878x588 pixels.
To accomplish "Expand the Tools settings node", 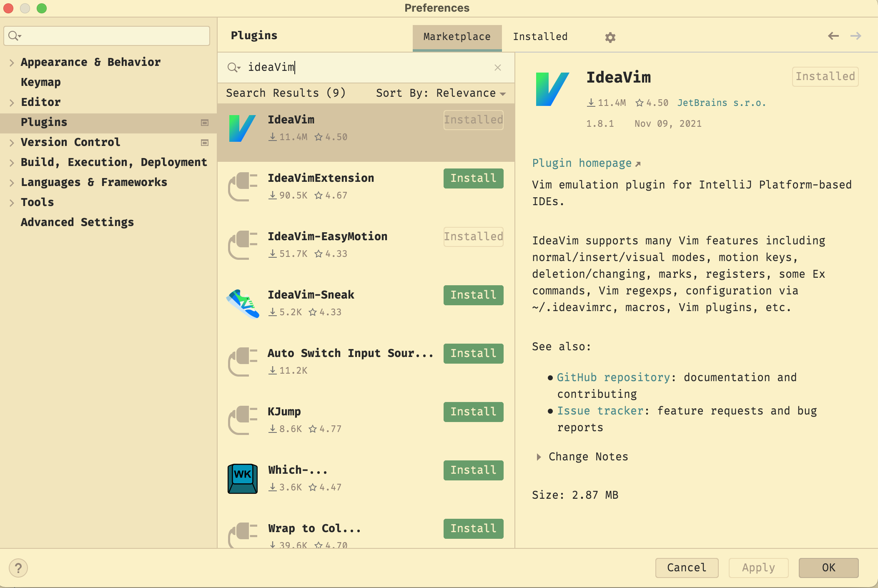I will pos(12,203).
